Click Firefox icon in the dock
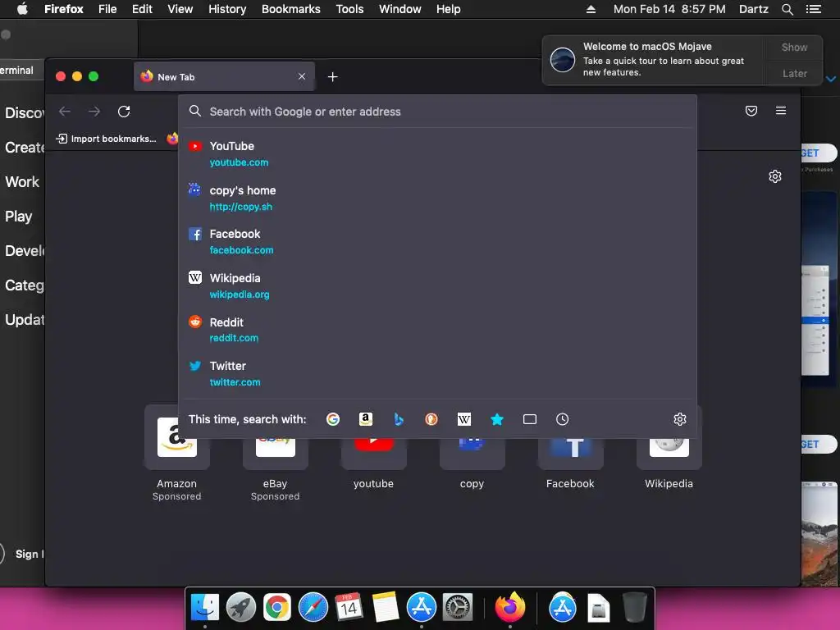Image resolution: width=840 pixels, height=630 pixels. [x=510, y=608]
